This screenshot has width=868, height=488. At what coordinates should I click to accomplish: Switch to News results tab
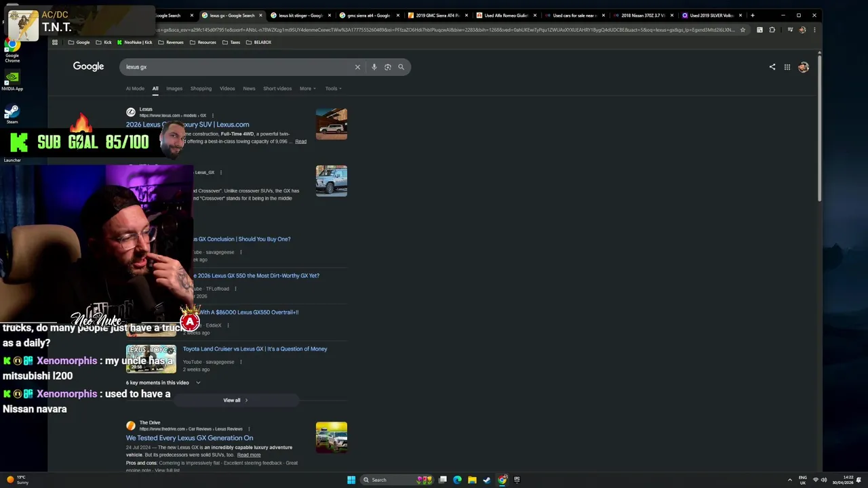click(249, 88)
